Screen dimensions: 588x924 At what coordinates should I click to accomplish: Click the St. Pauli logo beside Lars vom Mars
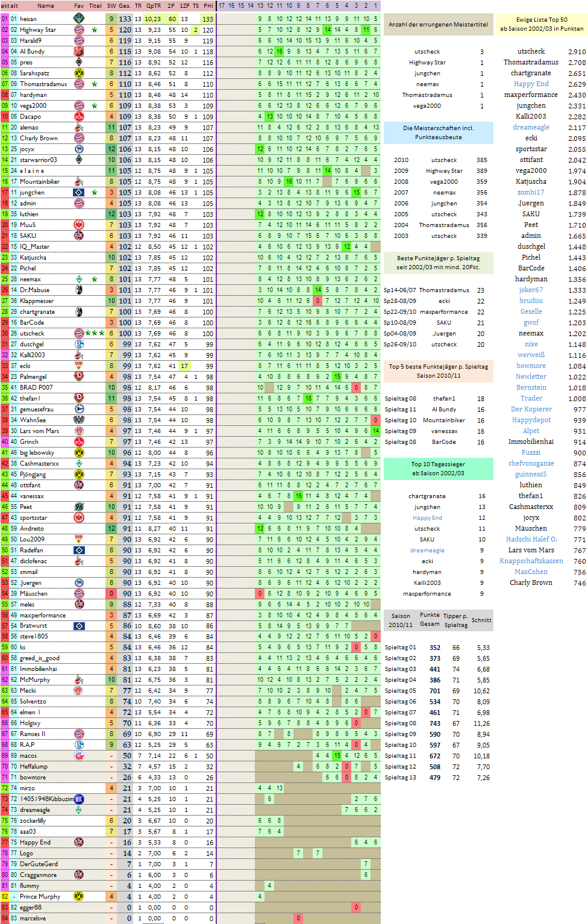coord(78,431)
